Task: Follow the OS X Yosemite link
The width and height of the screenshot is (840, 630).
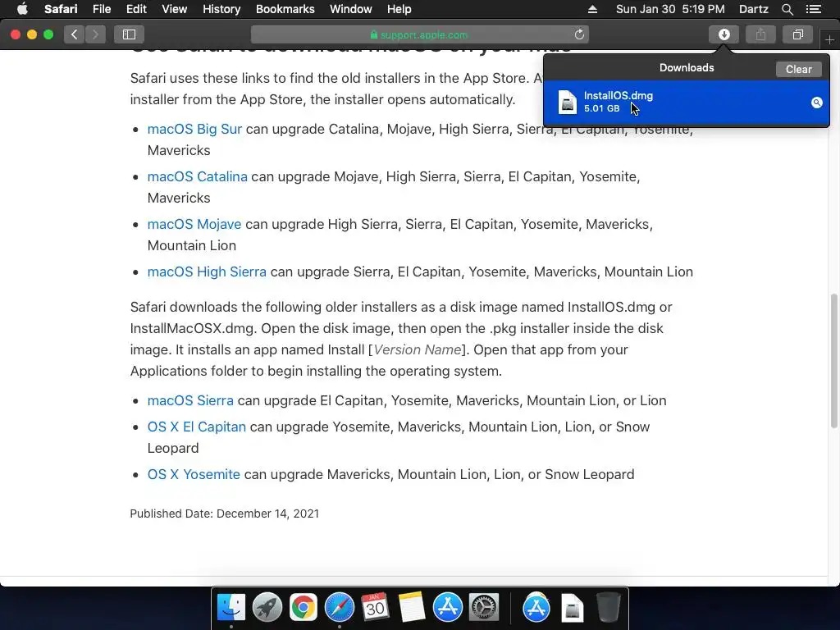Action: click(x=194, y=475)
